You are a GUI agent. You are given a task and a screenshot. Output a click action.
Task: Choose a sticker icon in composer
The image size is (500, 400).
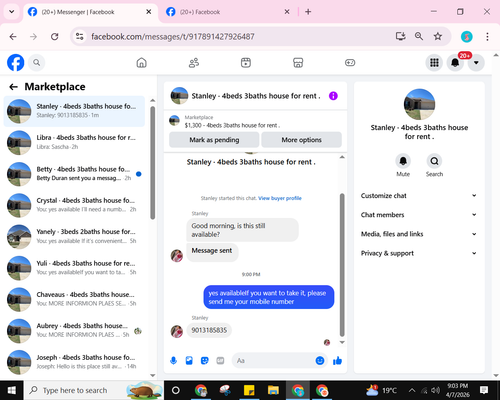pyautogui.click(x=205, y=361)
